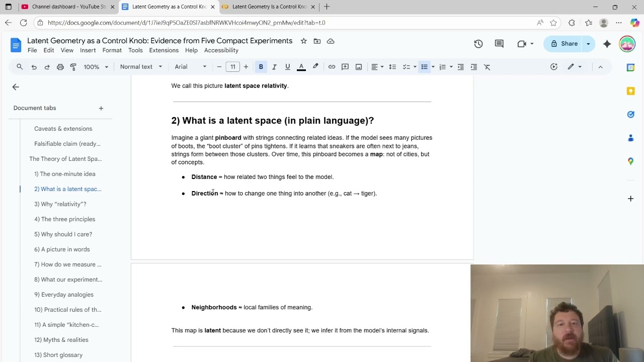Toggle italic formatting button

point(274,67)
